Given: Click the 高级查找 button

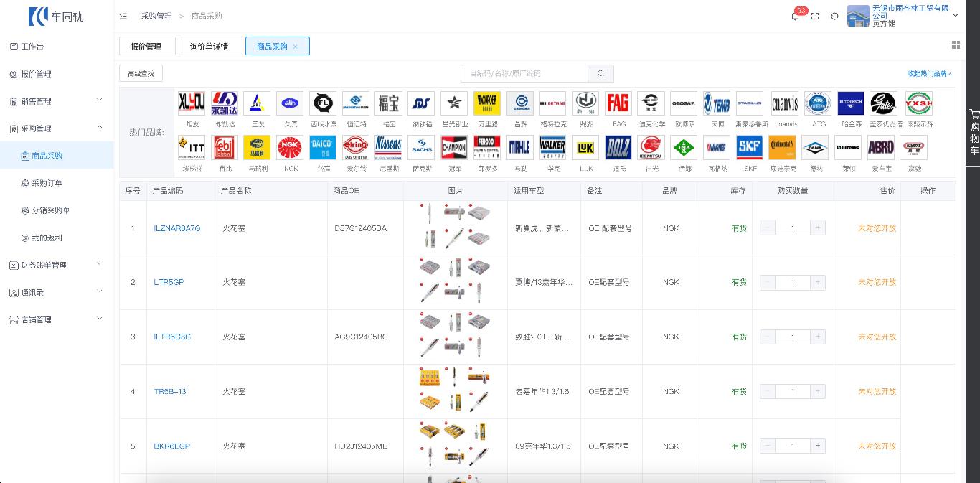Looking at the screenshot, I should pyautogui.click(x=141, y=73).
